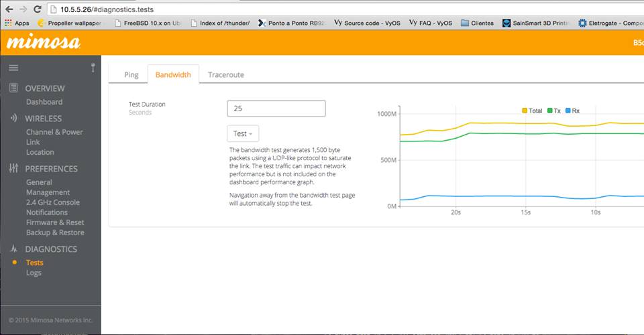Open General preferences

(x=39, y=182)
